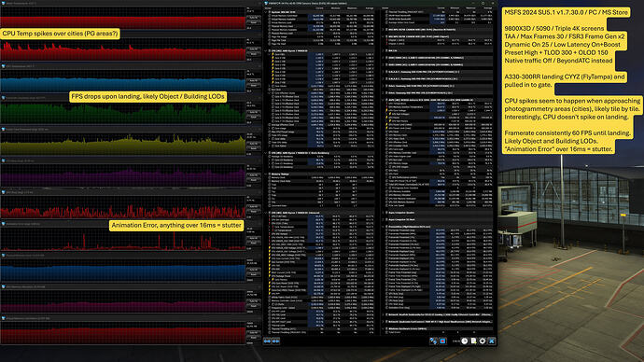Click title icon of purple graph window
The height and width of the screenshot is (362, 644).
point(4,160)
